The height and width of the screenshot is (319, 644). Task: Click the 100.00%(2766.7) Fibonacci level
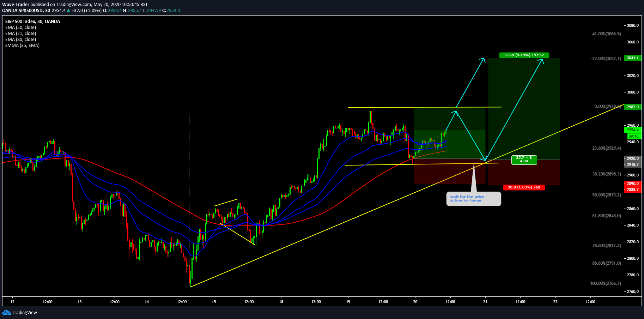(606, 283)
